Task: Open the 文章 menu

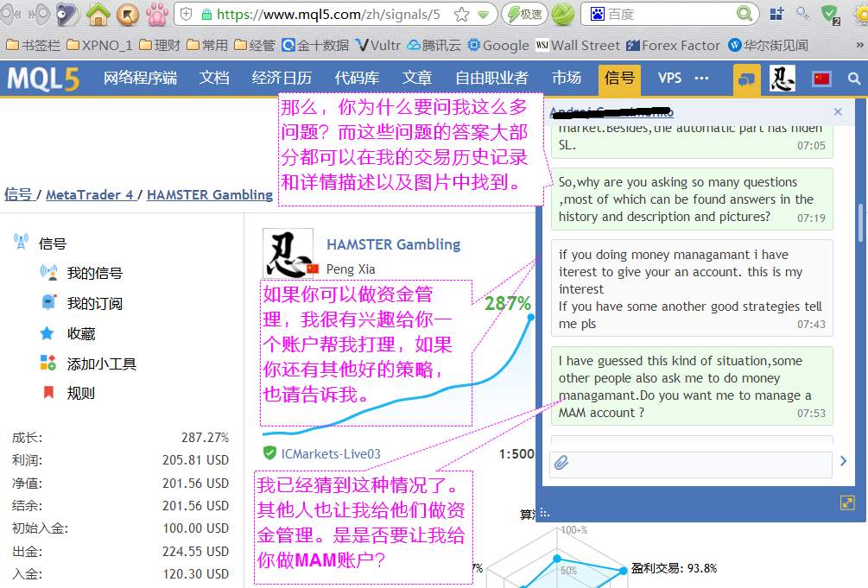Action: tap(417, 78)
